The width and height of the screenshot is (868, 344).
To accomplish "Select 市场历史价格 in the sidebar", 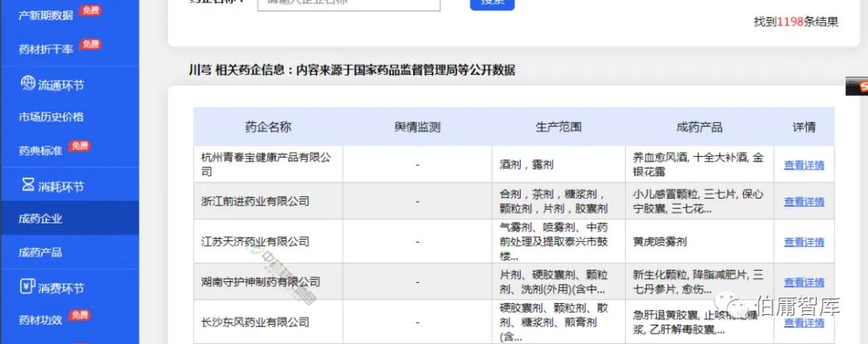I will click(x=51, y=117).
